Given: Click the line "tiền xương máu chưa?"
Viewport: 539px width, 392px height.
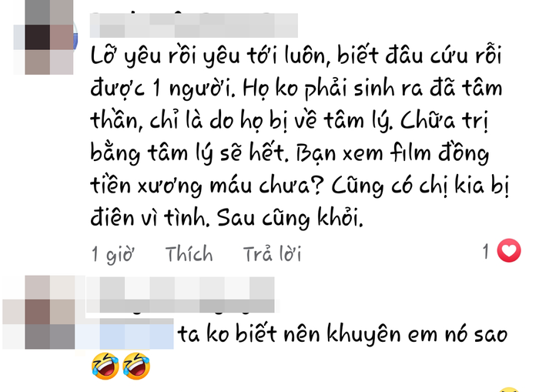Looking at the screenshot, I should click(207, 186).
